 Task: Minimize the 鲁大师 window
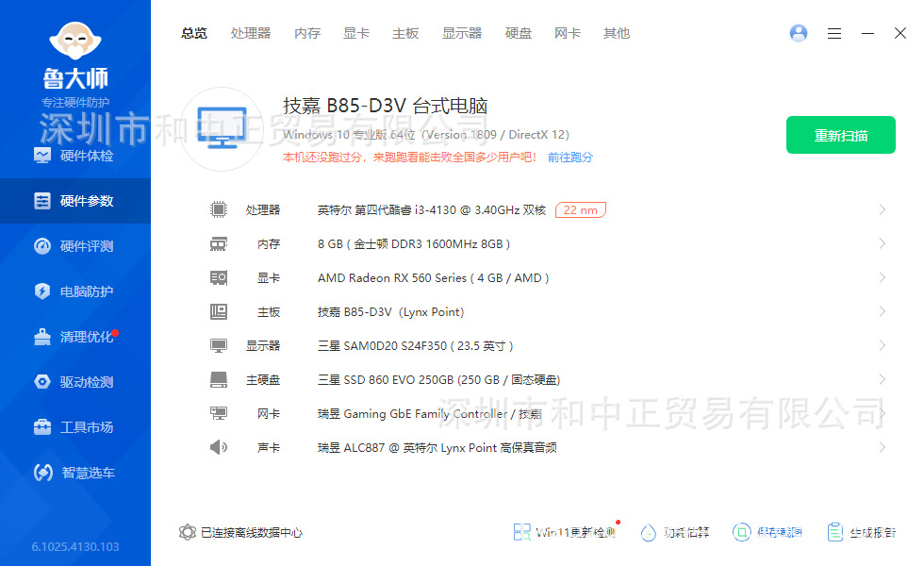coord(867,34)
